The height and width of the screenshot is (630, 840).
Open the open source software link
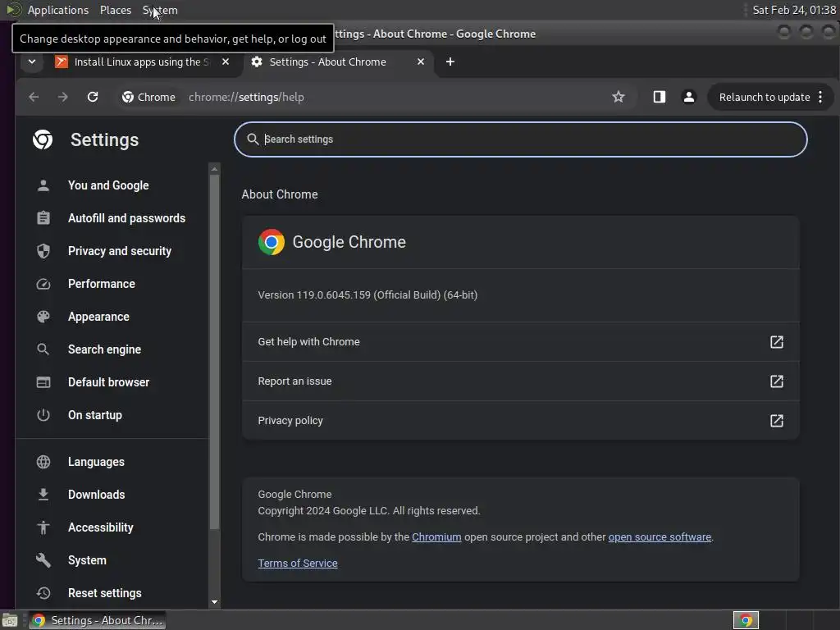(x=660, y=536)
